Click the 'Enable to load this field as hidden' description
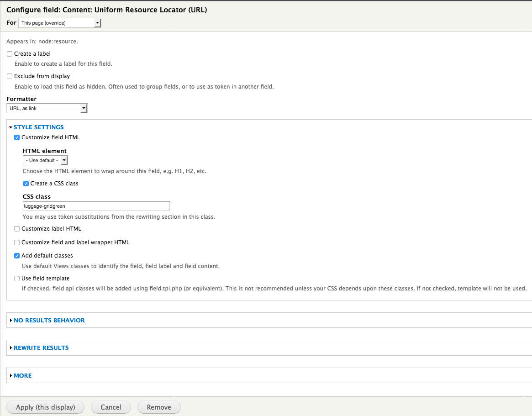 click(x=144, y=86)
